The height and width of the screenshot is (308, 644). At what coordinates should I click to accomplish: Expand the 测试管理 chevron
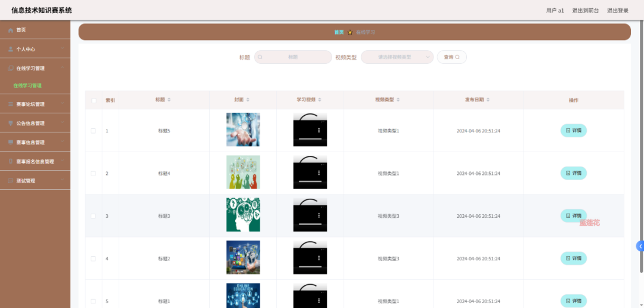click(x=62, y=180)
